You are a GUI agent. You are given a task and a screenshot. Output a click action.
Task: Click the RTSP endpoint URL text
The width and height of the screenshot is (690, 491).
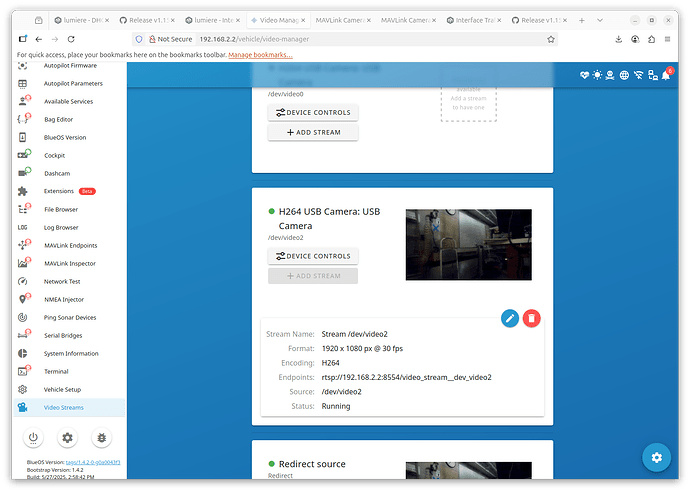click(x=406, y=377)
